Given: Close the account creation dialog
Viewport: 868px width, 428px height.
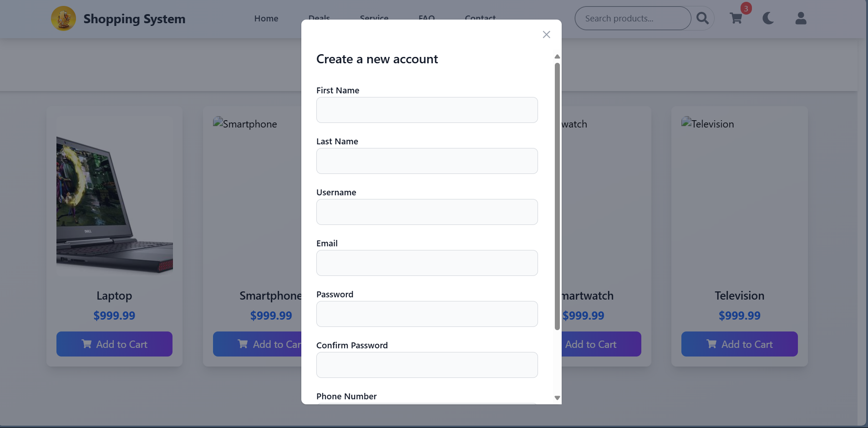Looking at the screenshot, I should [546, 34].
